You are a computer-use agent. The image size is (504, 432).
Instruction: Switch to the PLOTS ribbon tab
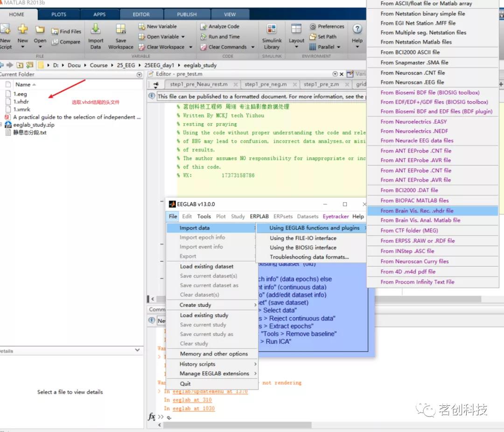pyautogui.click(x=59, y=14)
